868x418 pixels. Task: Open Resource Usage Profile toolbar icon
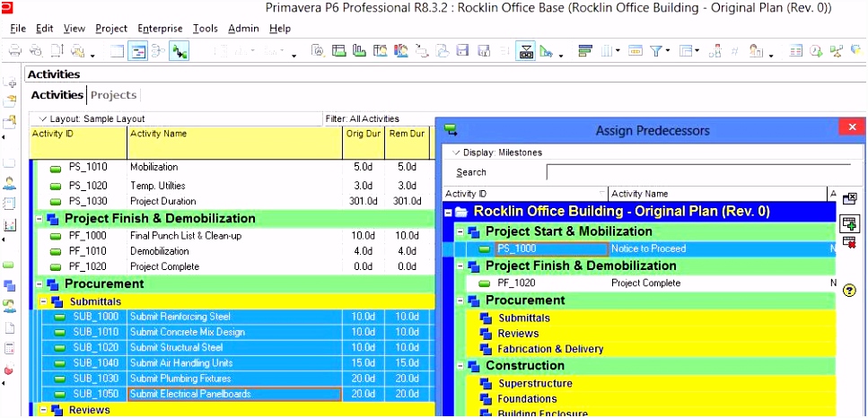[x=400, y=51]
